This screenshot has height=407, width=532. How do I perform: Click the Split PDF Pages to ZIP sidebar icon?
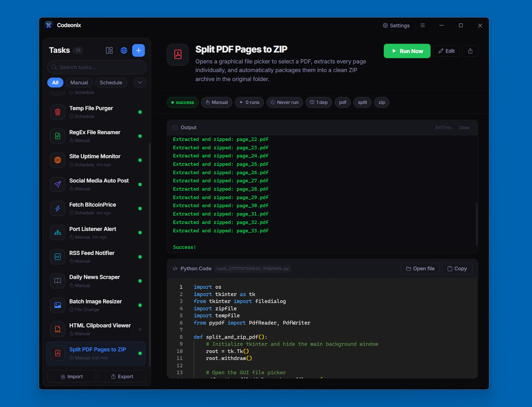(x=58, y=353)
